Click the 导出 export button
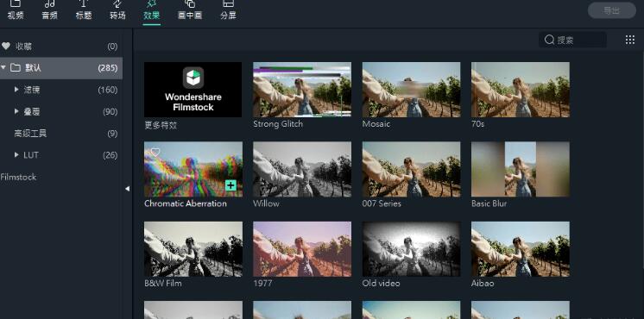The height and width of the screenshot is (319, 644). pyautogui.click(x=611, y=10)
